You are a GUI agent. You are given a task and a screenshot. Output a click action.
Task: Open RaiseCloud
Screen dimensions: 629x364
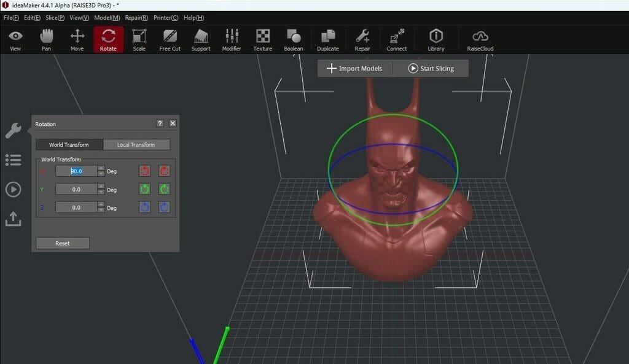click(x=480, y=40)
